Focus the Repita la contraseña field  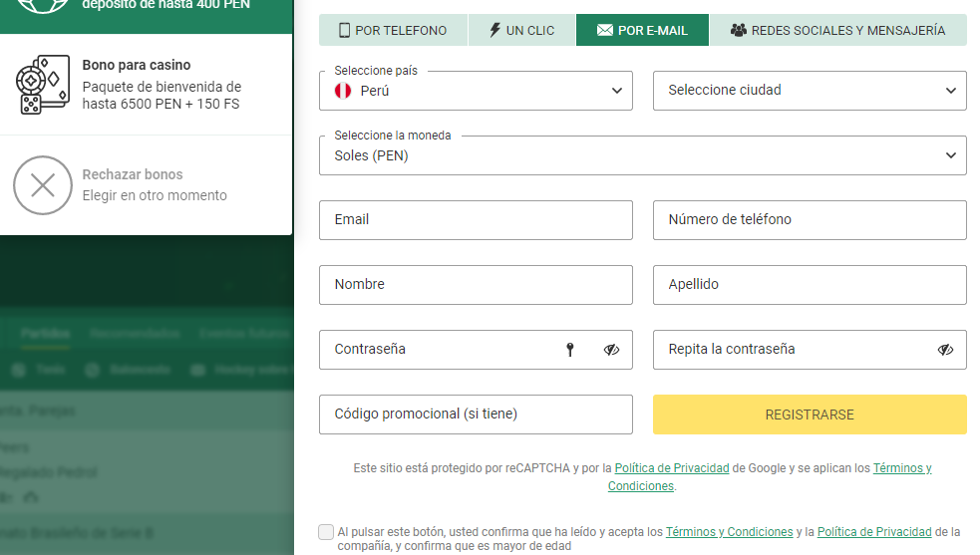pos(810,350)
